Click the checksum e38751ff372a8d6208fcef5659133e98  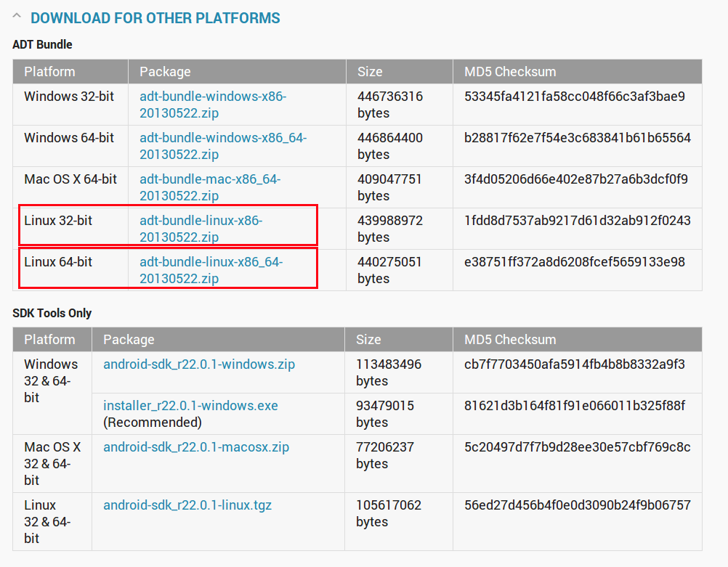[x=574, y=261]
